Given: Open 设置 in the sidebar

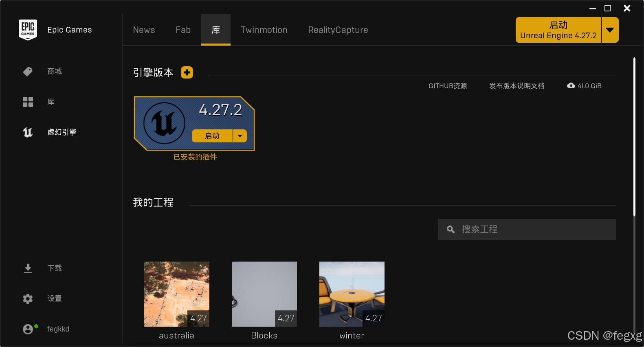Looking at the screenshot, I should (x=55, y=299).
